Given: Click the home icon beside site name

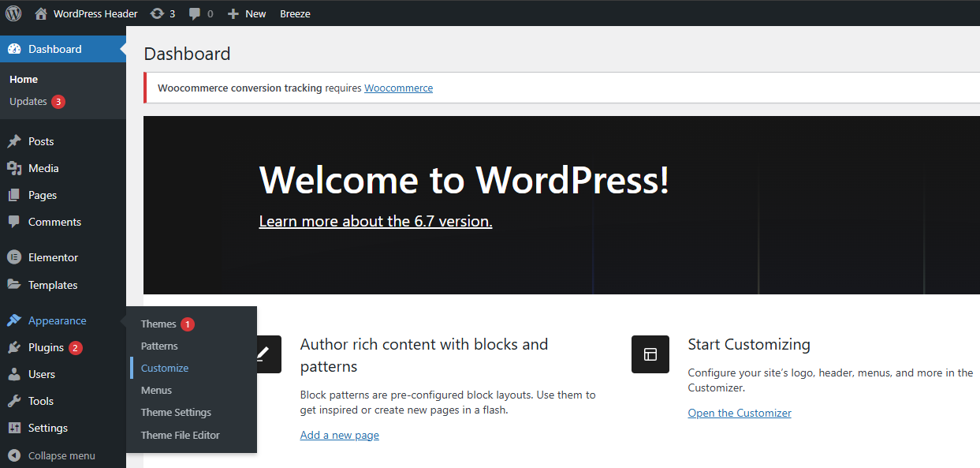Looking at the screenshot, I should [x=41, y=13].
